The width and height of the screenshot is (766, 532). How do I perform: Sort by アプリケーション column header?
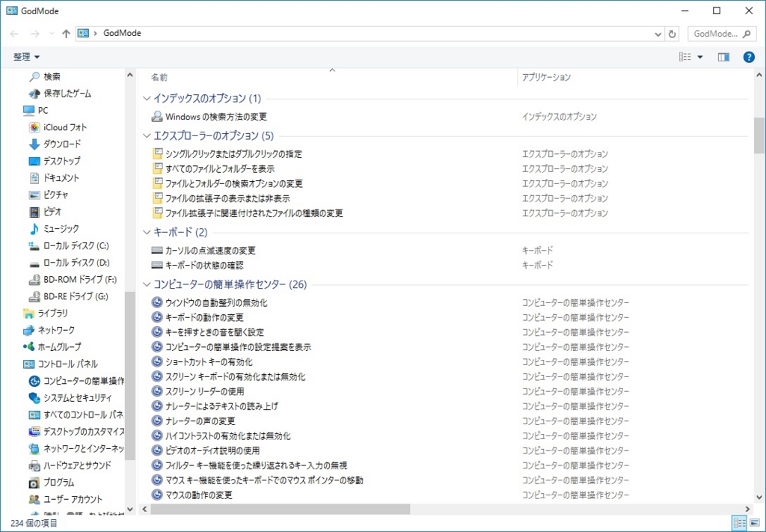546,77
